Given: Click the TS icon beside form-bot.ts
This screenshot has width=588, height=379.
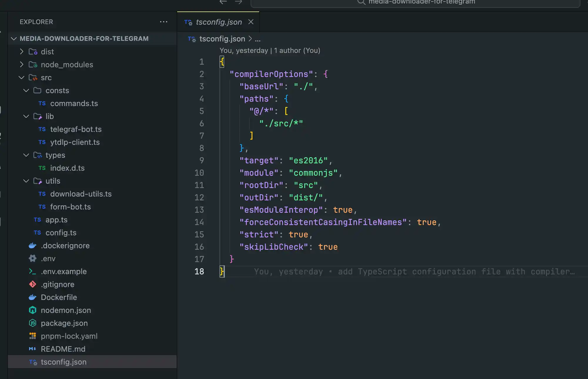Looking at the screenshot, I should click(42, 207).
